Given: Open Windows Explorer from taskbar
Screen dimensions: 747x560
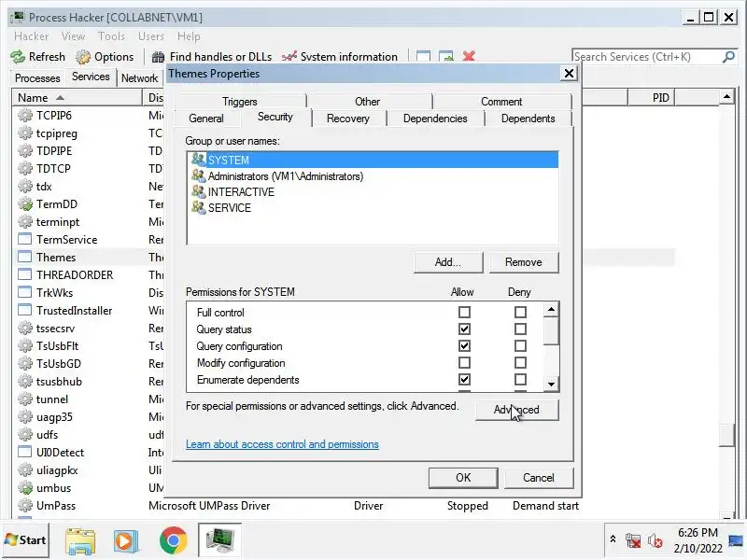Looking at the screenshot, I should pyautogui.click(x=80, y=540).
